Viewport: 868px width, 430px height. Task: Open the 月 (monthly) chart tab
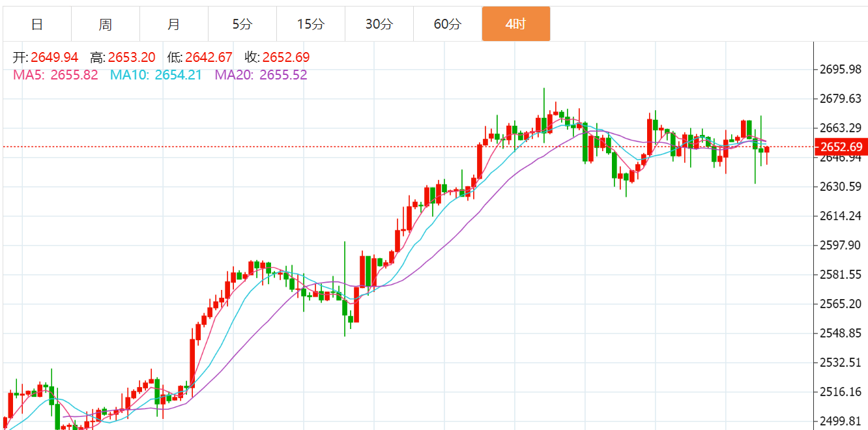click(173, 25)
